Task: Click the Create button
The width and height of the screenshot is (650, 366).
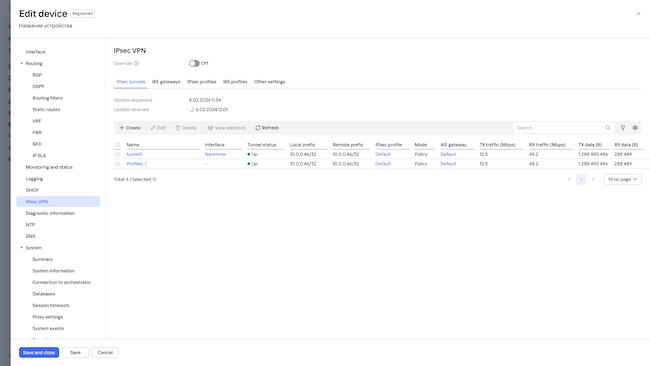Action: pyautogui.click(x=130, y=128)
